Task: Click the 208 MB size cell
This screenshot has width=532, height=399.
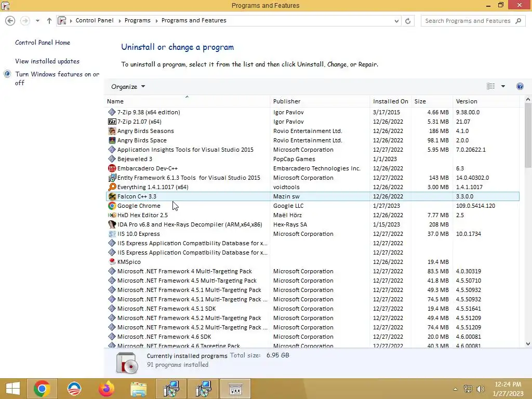Action: point(438,224)
